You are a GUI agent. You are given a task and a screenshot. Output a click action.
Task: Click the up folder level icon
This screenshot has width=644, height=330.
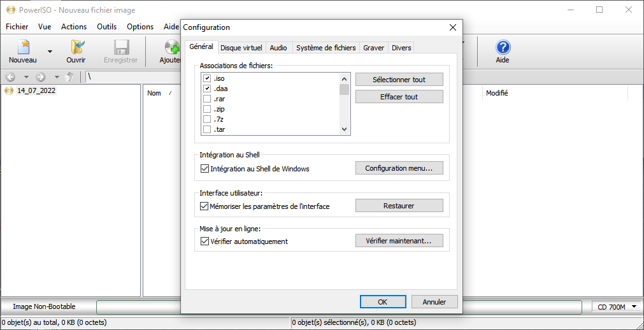[x=70, y=77]
